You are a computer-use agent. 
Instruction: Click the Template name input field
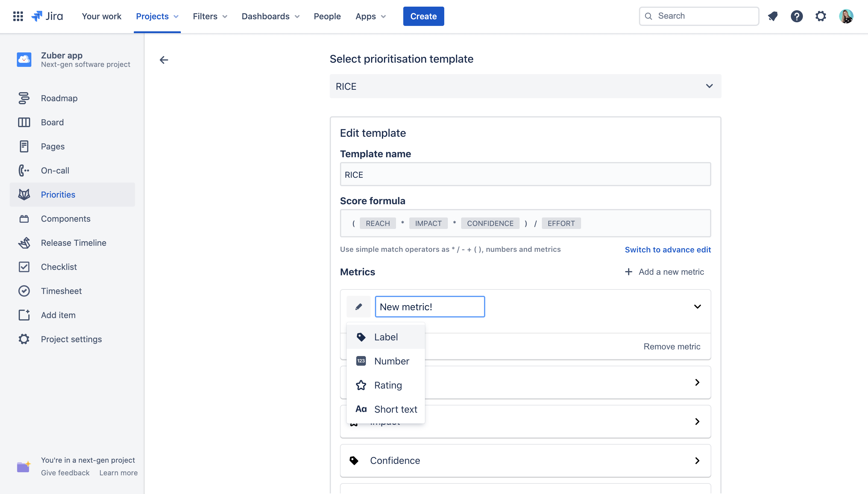tap(525, 174)
